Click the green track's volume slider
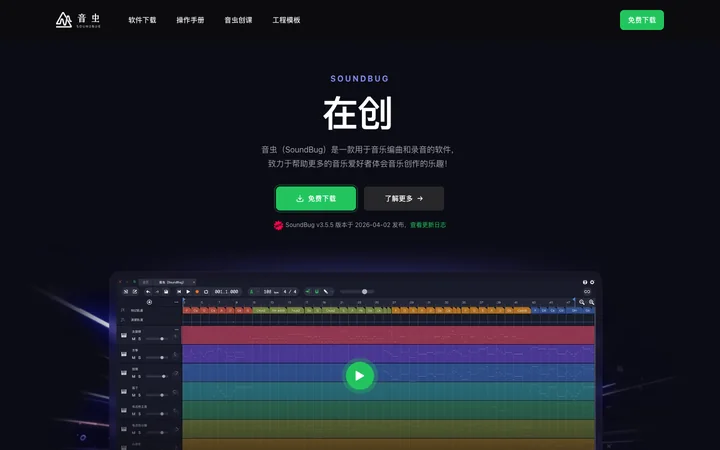Image resolution: width=720 pixels, height=450 pixels. click(x=157, y=414)
